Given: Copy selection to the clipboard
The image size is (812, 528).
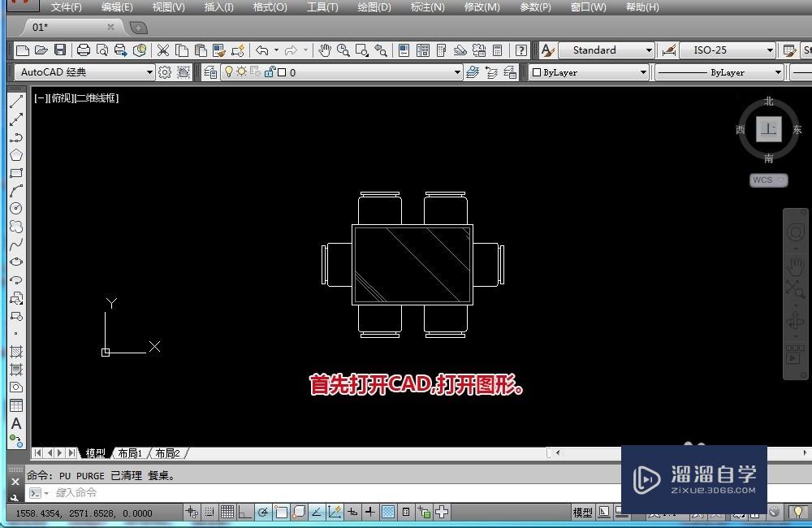Looking at the screenshot, I should (x=182, y=50).
